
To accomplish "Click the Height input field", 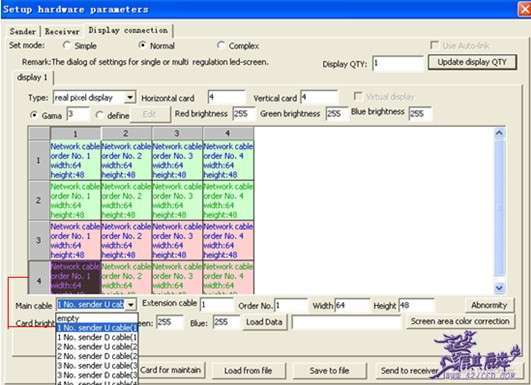I will [x=416, y=305].
